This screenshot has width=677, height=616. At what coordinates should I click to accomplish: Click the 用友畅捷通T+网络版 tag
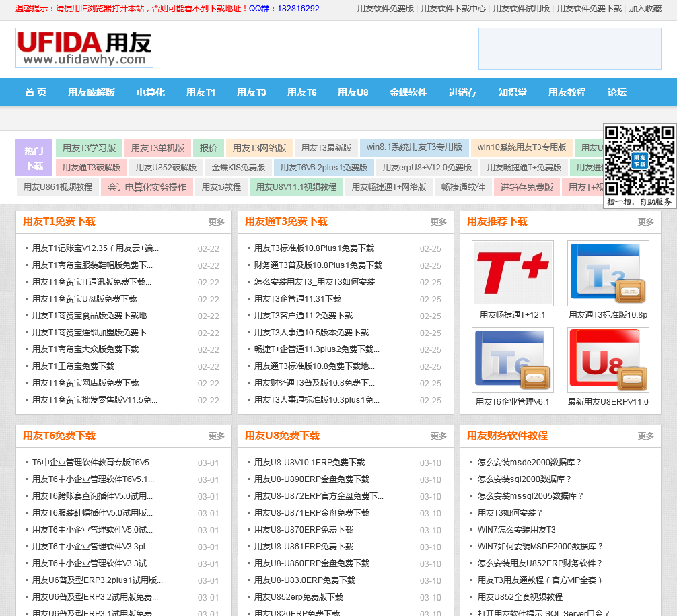[x=388, y=187]
